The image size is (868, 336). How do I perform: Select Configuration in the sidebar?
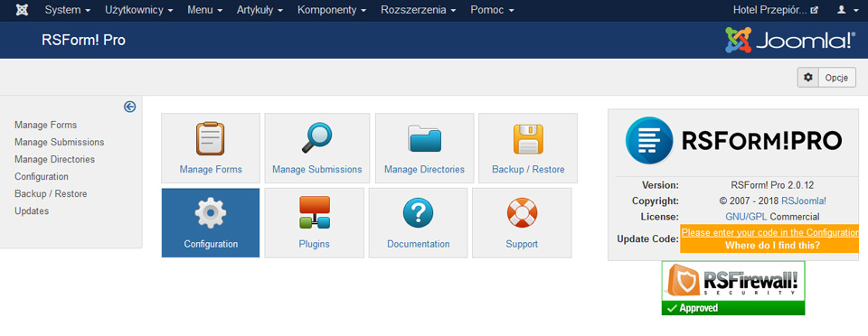coord(42,176)
